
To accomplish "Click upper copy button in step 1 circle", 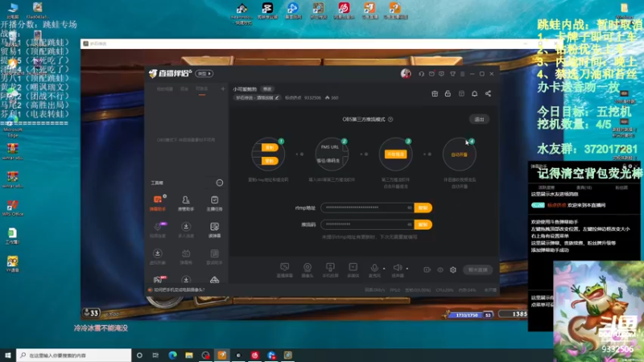I will click(x=270, y=147).
